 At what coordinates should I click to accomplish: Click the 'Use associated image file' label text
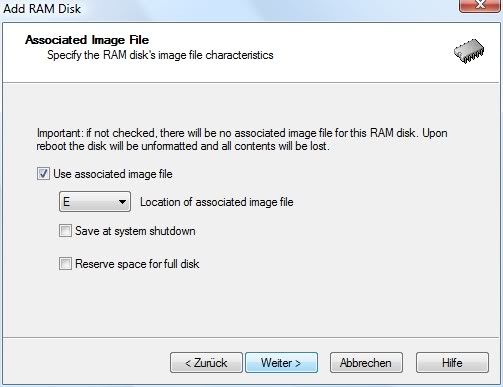coord(113,174)
